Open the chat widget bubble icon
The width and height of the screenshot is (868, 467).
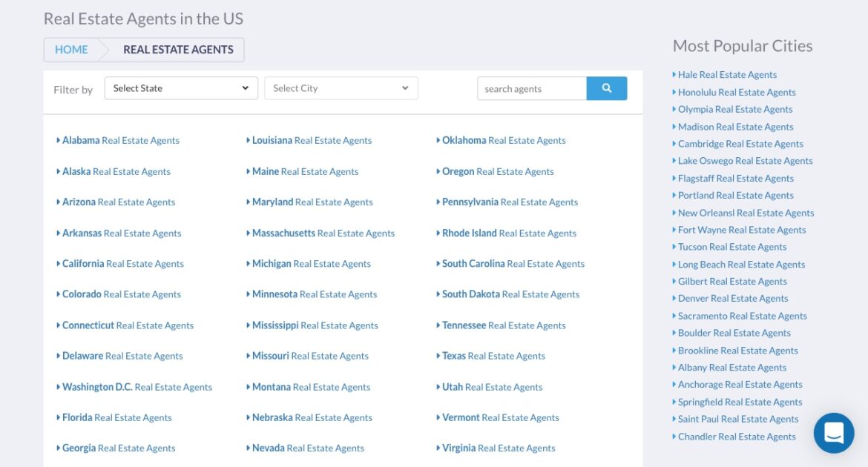833,433
